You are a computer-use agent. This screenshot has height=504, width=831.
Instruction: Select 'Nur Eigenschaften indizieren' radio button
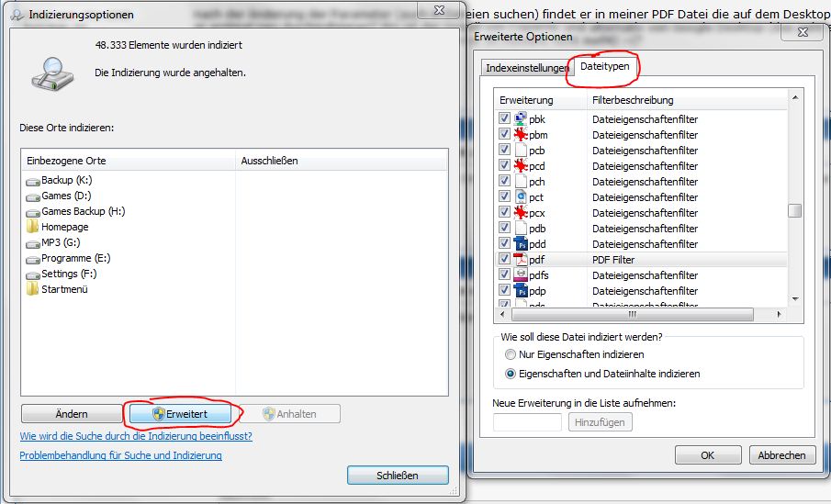(510, 354)
